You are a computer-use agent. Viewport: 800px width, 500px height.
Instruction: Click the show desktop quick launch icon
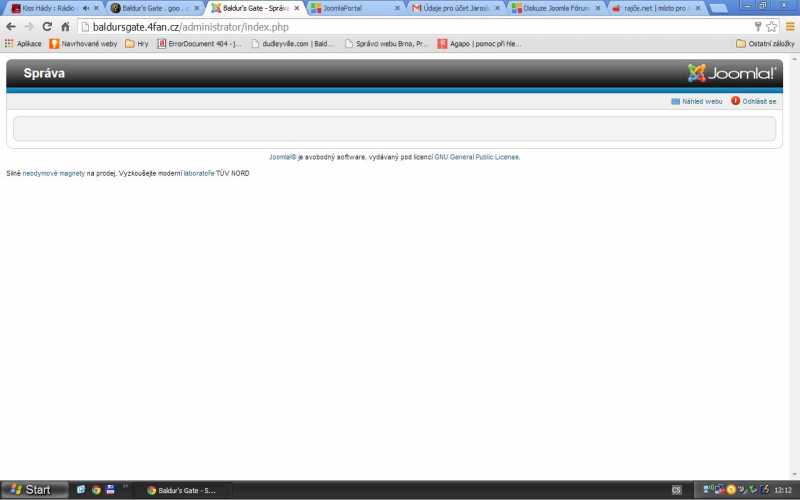point(81,490)
